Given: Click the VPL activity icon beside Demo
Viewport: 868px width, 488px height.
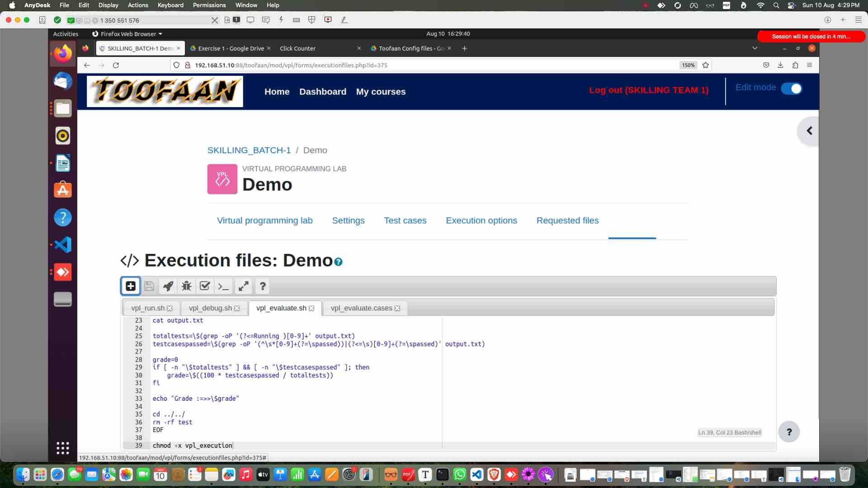Looking at the screenshot, I should click(x=222, y=179).
